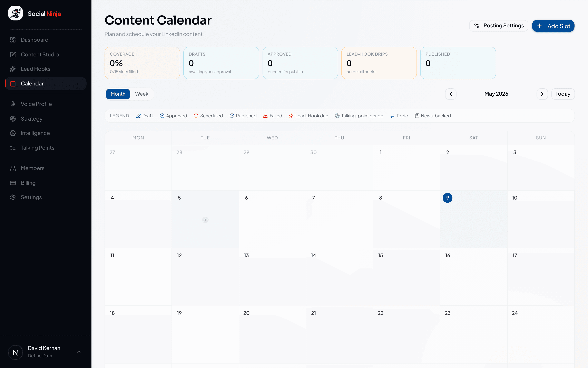Click the Define Data organization label
Screen dimensions: 588x368
click(40, 356)
